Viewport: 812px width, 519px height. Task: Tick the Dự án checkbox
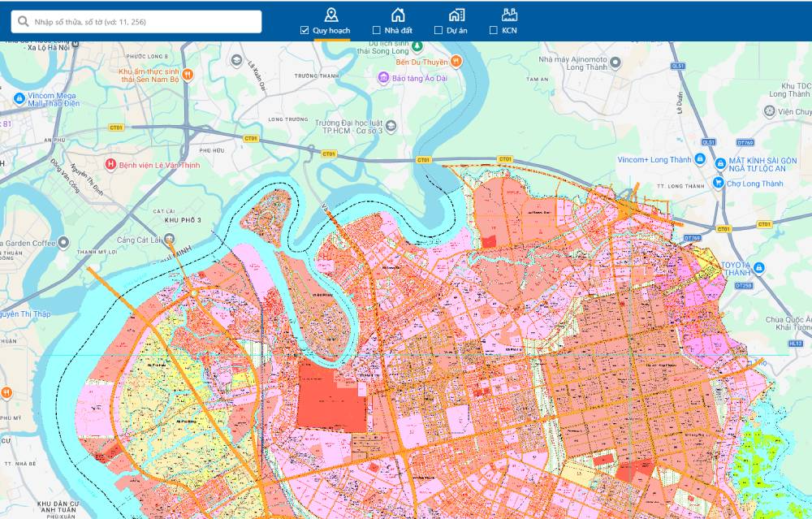438,31
